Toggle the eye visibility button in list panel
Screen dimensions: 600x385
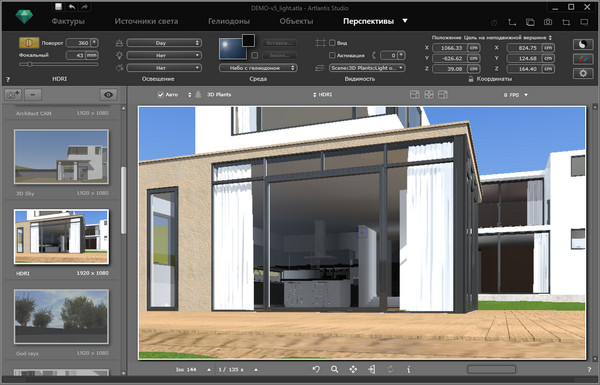(x=108, y=95)
